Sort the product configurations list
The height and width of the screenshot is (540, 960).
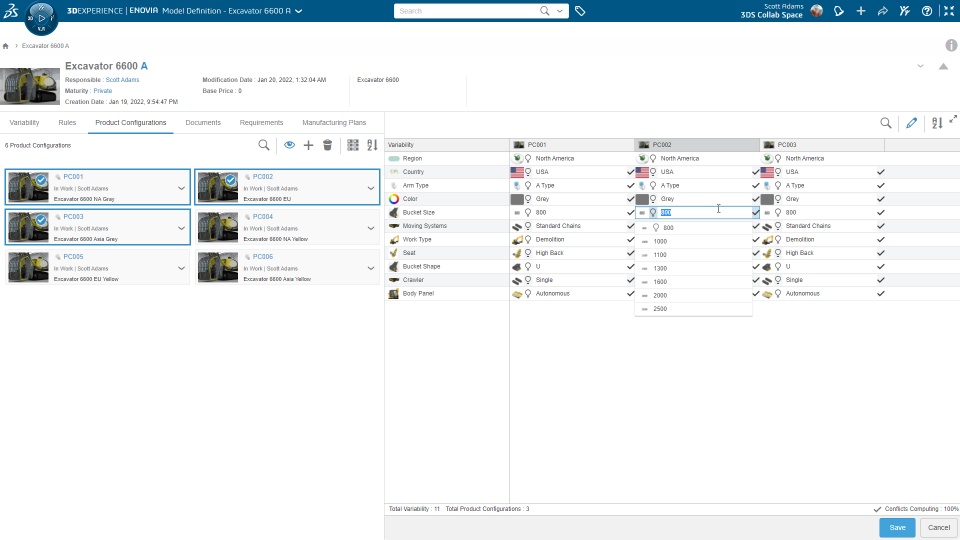[372, 145]
